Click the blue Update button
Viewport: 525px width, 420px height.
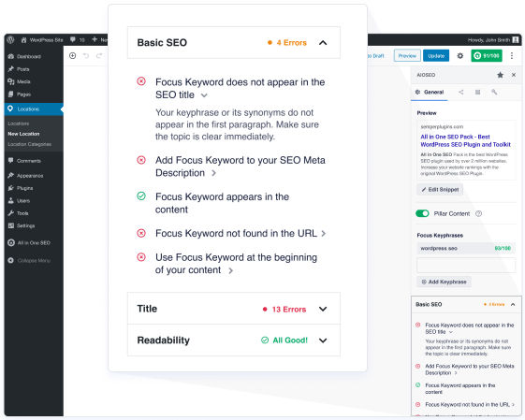436,55
